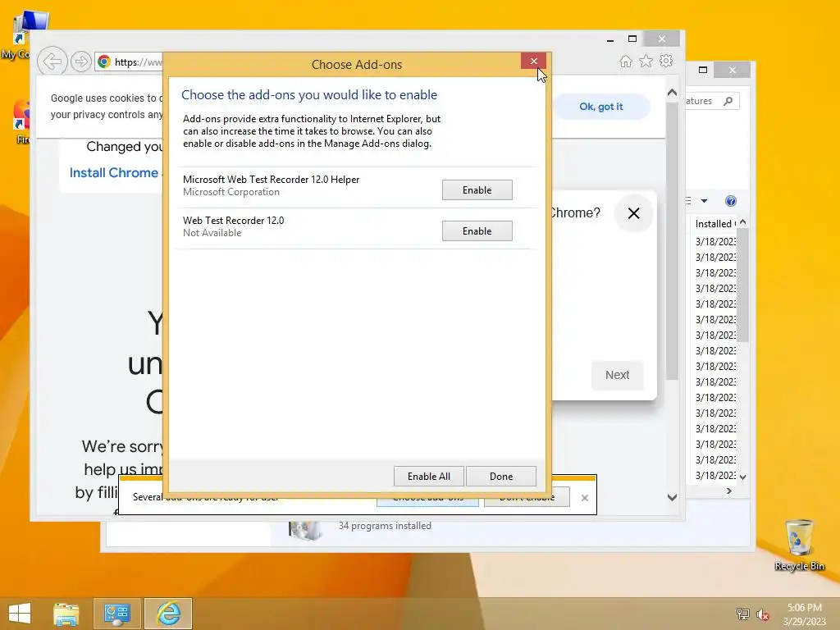The image size is (840, 630).
Task: Open help in Programs and Features window
Action: (x=731, y=201)
